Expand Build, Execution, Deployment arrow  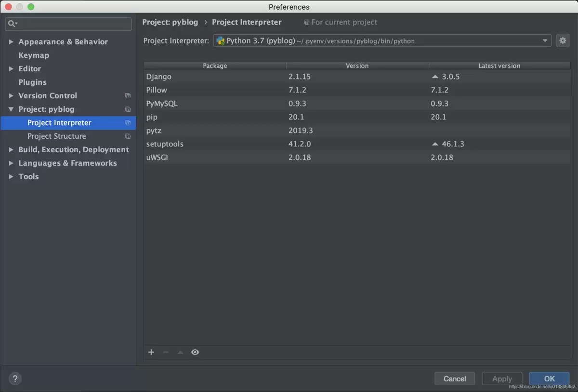tap(11, 150)
